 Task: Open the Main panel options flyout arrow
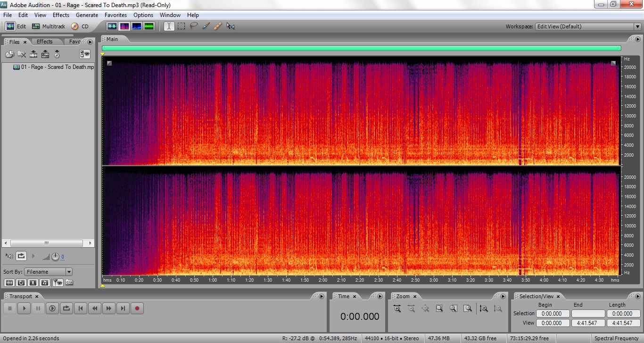638,39
